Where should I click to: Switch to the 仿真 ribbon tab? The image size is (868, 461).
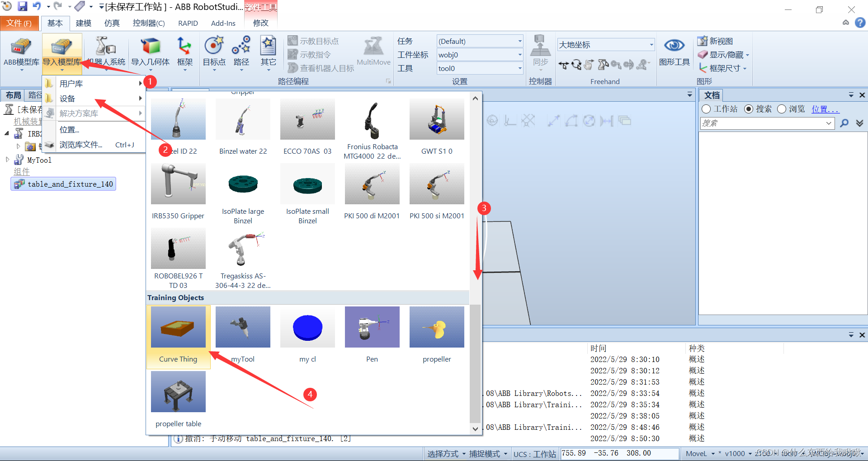click(112, 23)
